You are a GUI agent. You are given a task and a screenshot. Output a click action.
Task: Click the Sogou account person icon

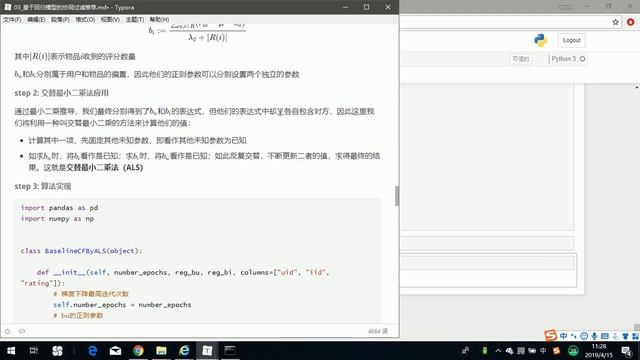(616, 336)
